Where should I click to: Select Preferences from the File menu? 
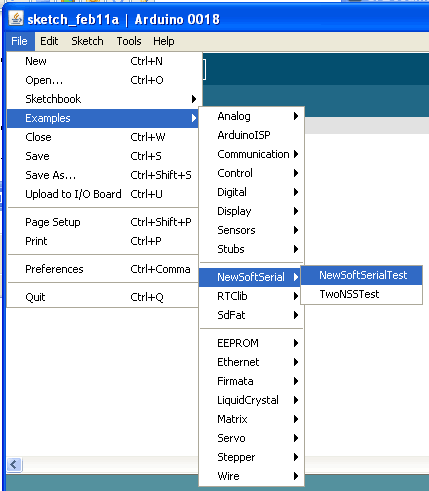(x=103, y=269)
